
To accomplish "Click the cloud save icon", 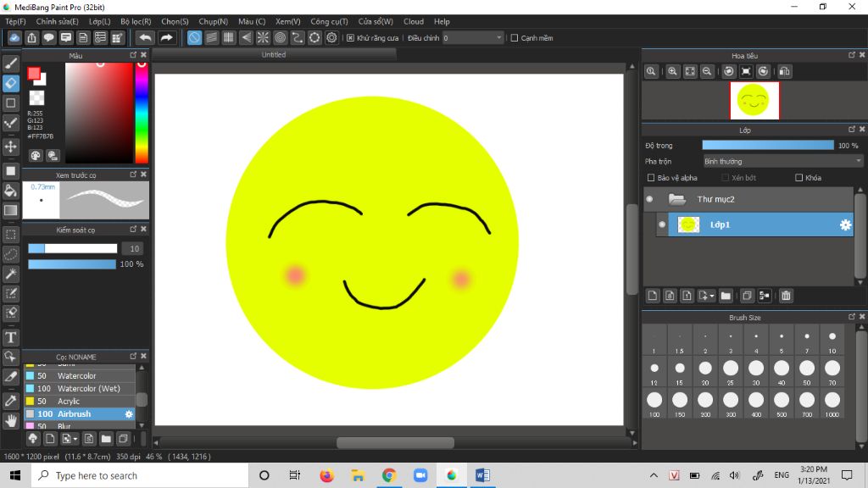I will (14, 37).
